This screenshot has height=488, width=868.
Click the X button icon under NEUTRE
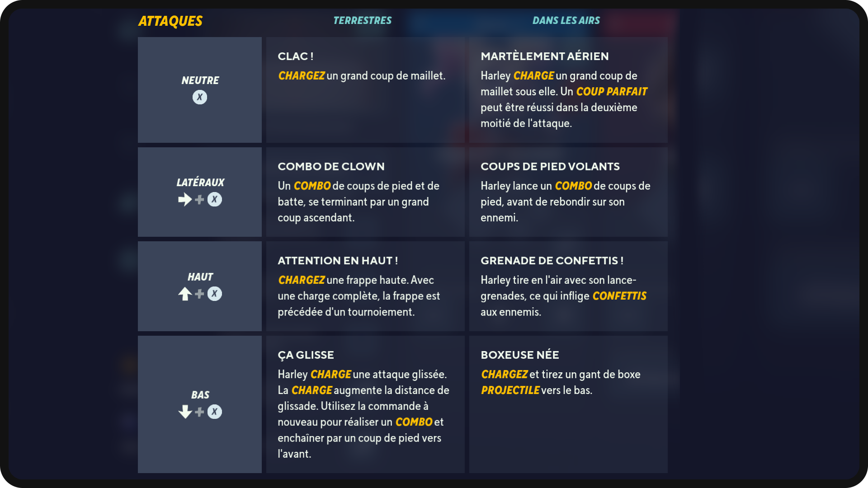click(x=200, y=97)
